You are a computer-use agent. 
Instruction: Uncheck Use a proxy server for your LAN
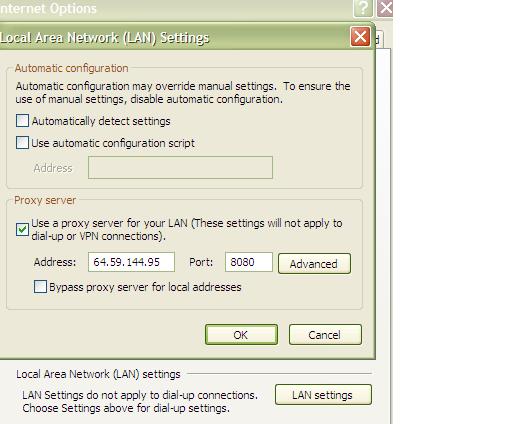tap(22, 229)
